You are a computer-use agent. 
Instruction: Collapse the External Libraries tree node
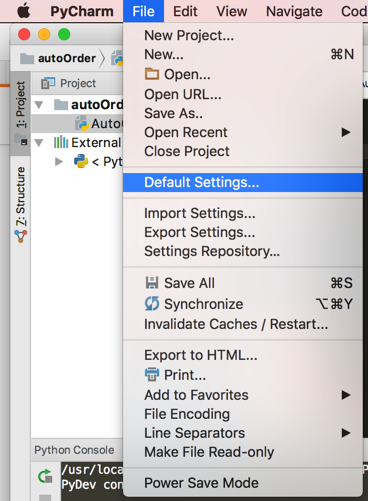click(x=39, y=143)
